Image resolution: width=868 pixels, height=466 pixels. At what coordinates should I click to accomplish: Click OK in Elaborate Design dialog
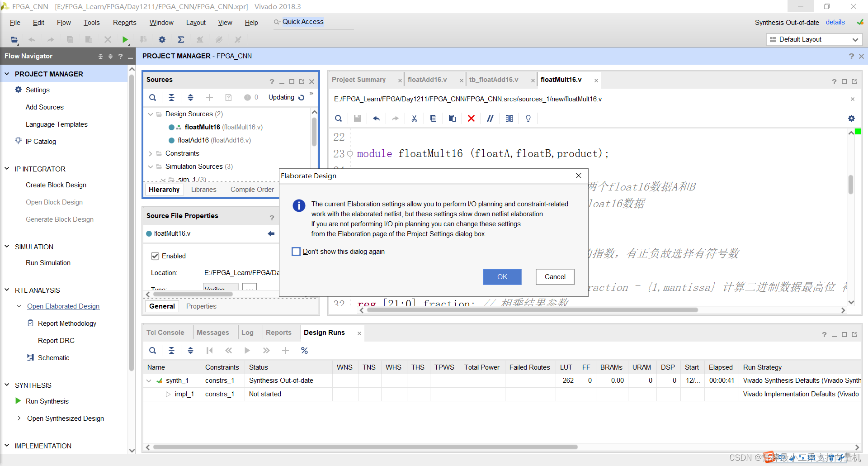coord(502,277)
